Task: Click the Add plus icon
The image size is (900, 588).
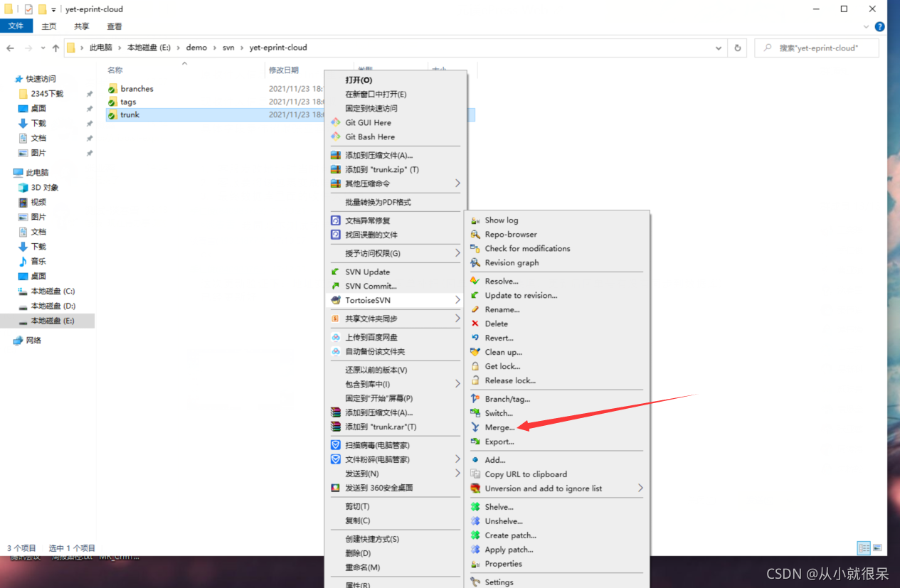Action: click(x=475, y=460)
